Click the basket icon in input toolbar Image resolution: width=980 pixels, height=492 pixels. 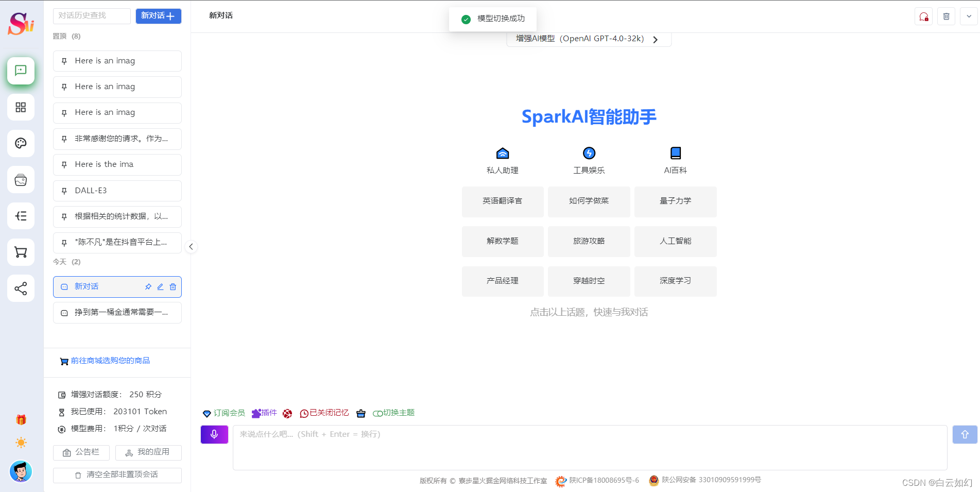[361, 413]
